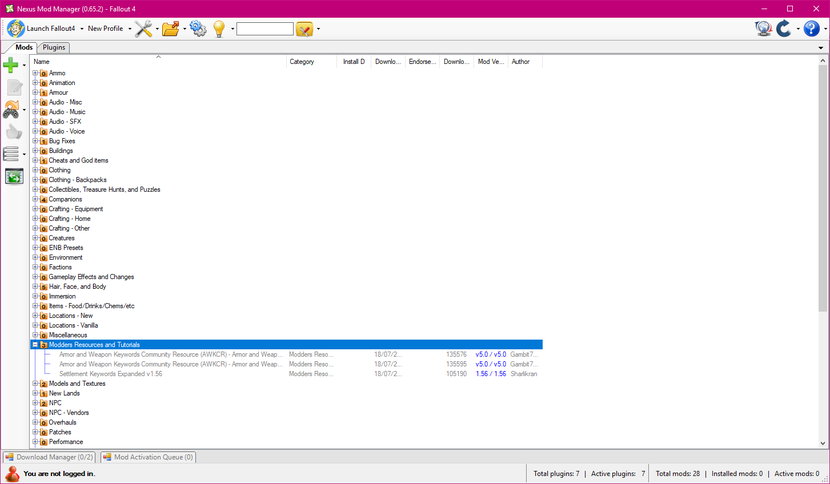This screenshot has width=830, height=484.
Task: Select the Collectibles, Treasure Hunts, and Puzzles category
Action: (104, 190)
